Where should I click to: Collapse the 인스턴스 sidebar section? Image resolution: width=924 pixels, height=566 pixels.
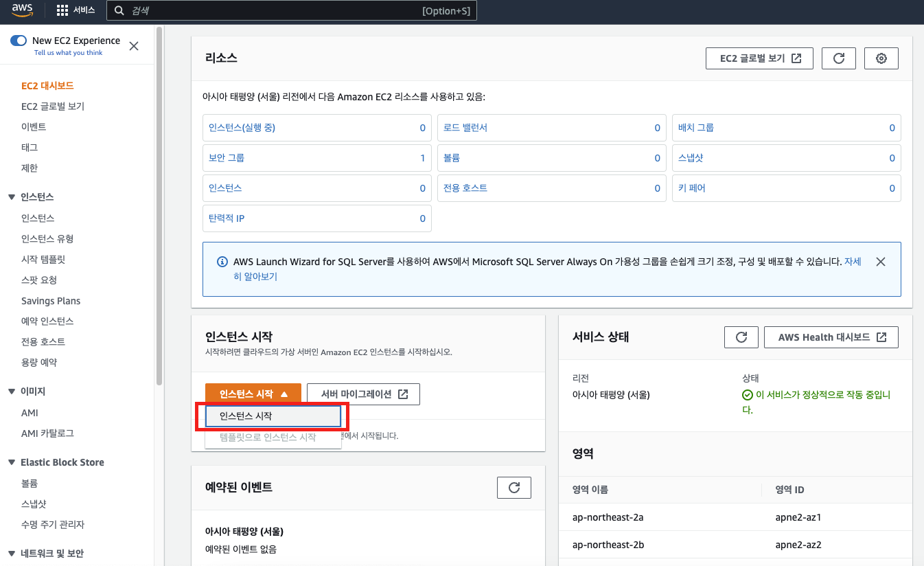[x=12, y=197]
